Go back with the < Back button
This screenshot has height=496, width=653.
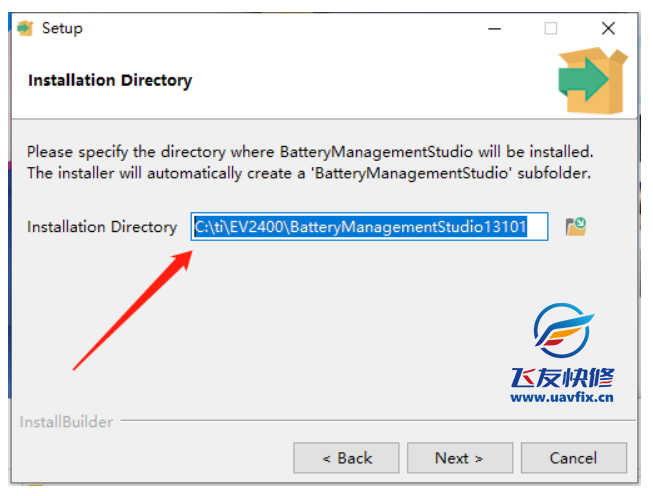346,458
